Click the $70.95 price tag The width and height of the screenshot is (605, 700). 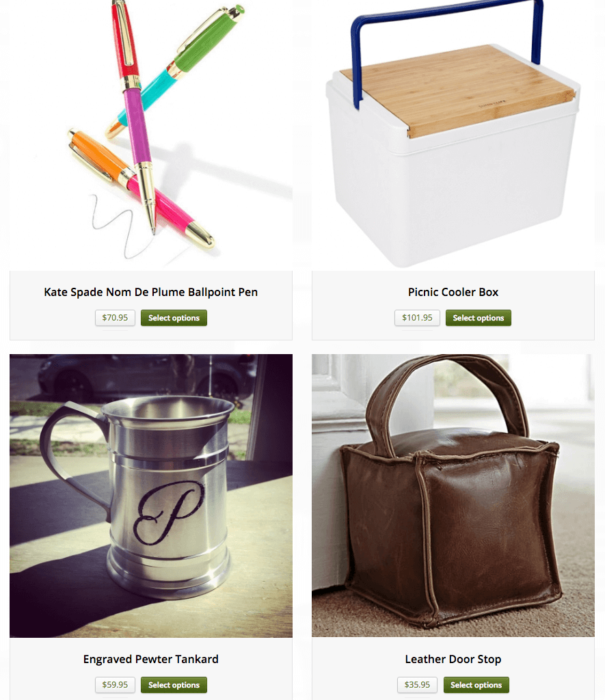(116, 318)
